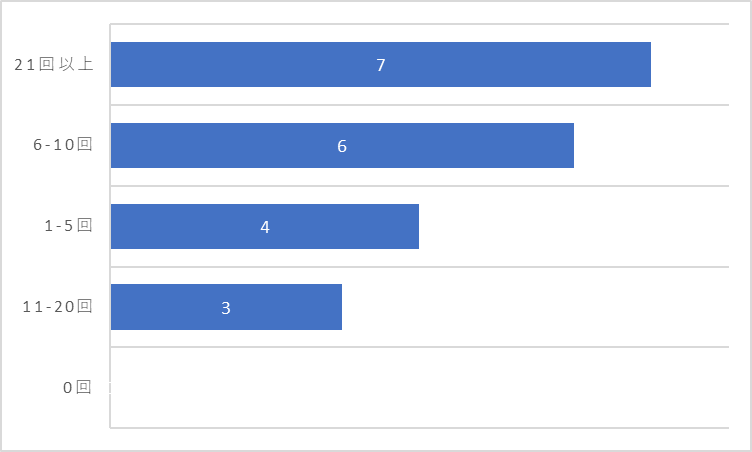Click the empty plot area beside 0回
The height and width of the screenshot is (452, 752).
[x=420, y=387]
